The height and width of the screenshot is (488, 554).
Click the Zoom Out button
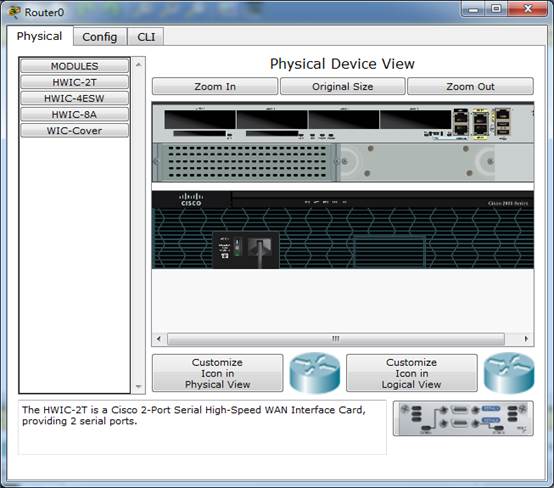470,87
